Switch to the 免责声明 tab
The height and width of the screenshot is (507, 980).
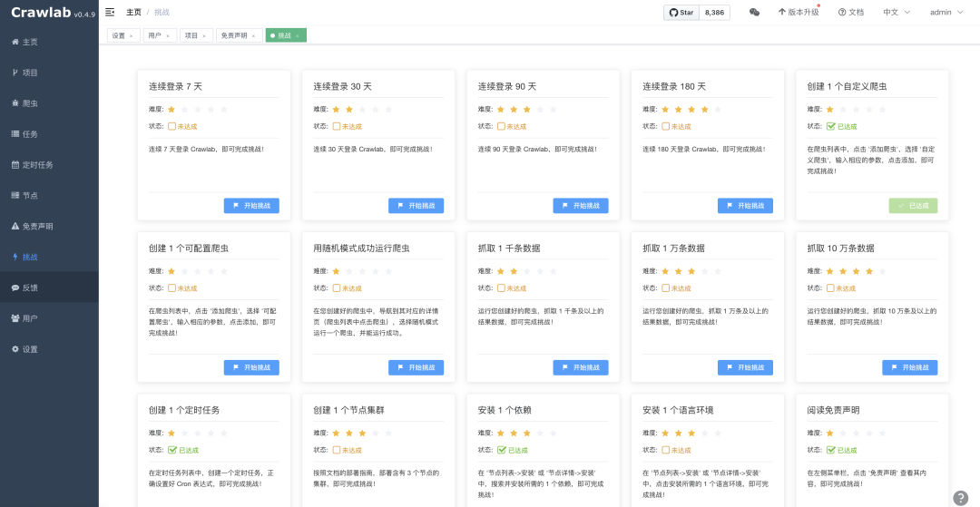240,35
